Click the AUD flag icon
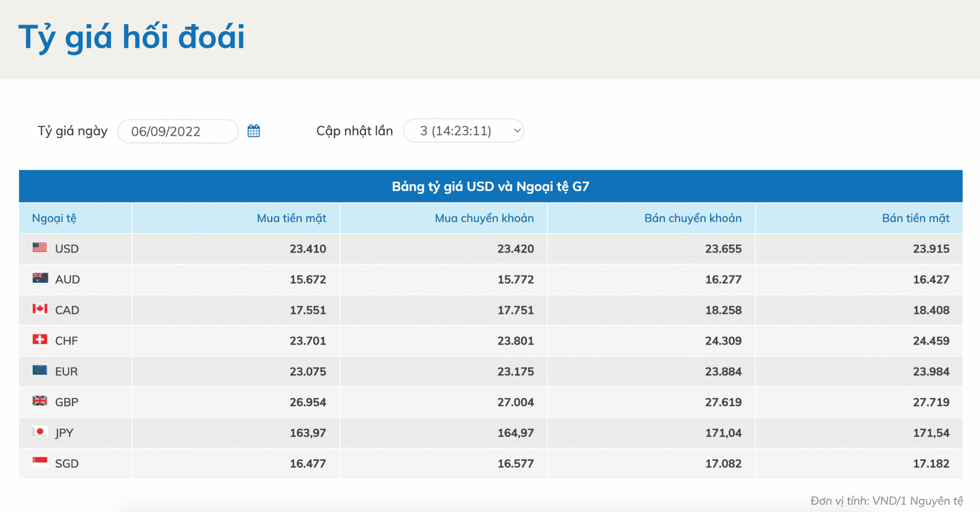 [x=40, y=278]
